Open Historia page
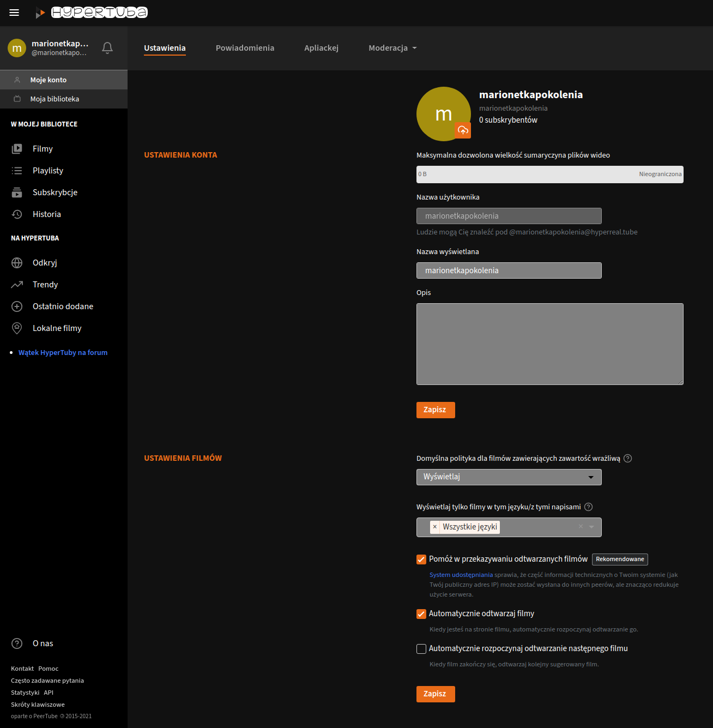713x728 pixels. click(x=47, y=214)
